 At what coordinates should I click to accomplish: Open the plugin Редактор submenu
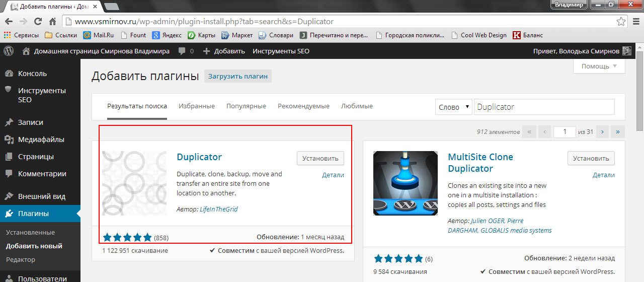(21, 260)
